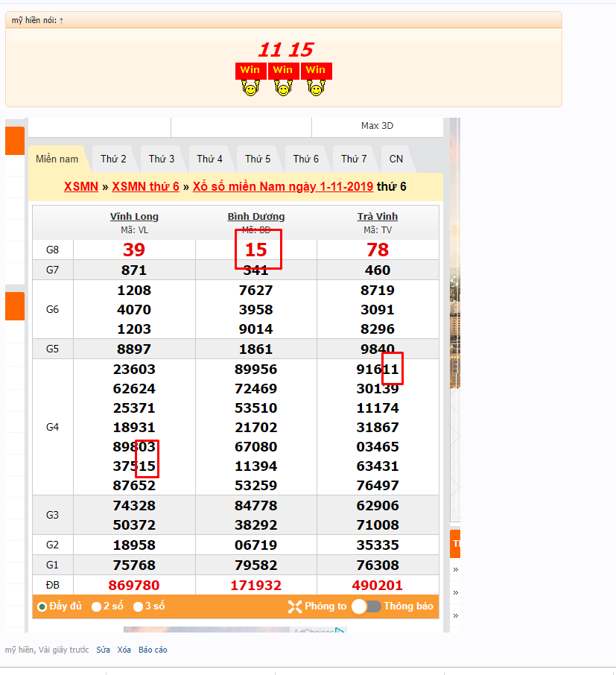This screenshot has width=616, height=675.
Task: Click Sửa to edit the post
Action: [x=103, y=650]
